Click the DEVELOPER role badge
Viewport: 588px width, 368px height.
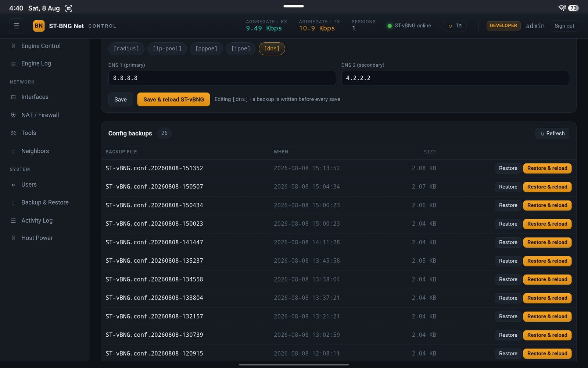click(503, 26)
